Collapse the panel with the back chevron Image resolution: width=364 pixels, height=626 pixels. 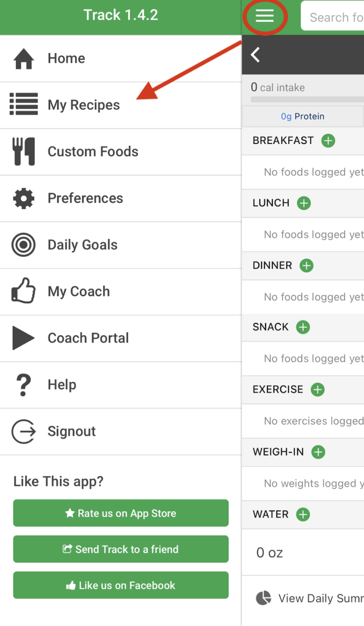click(x=255, y=55)
